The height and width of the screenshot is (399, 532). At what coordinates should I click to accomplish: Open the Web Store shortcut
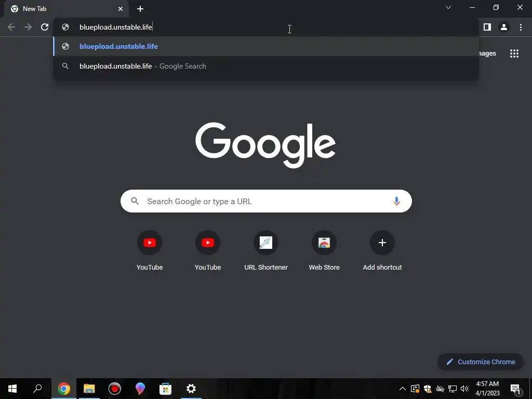(x=324, y=251)
